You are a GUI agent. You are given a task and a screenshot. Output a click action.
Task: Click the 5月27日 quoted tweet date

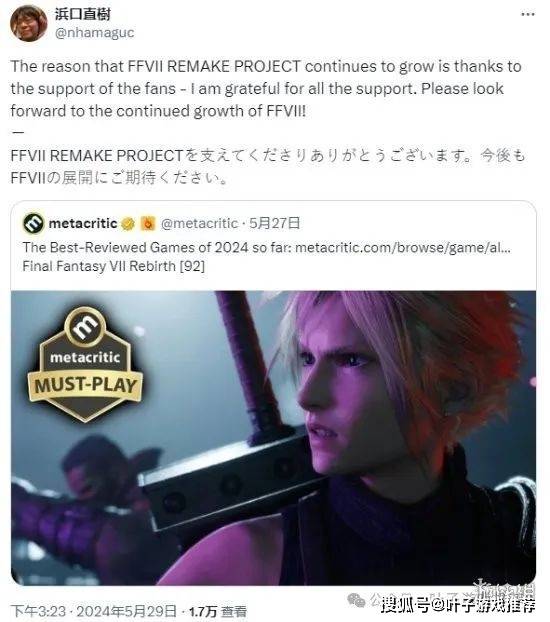[x=274, y=223]
